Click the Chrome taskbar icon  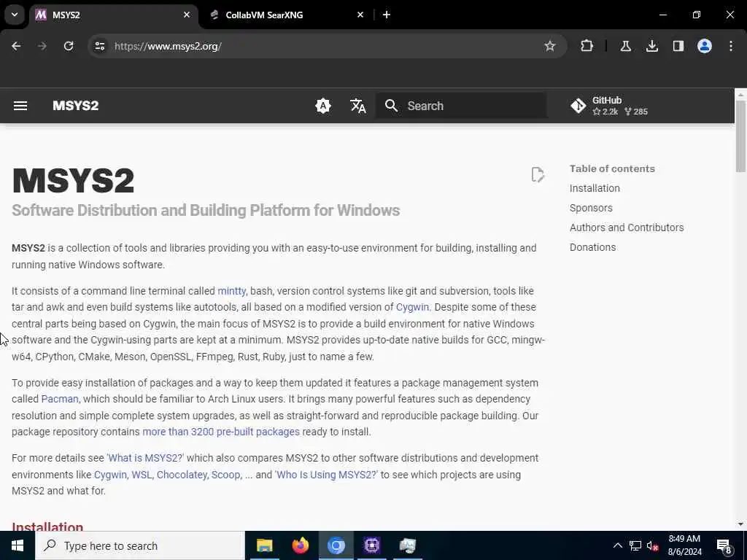tap(336, 545)
